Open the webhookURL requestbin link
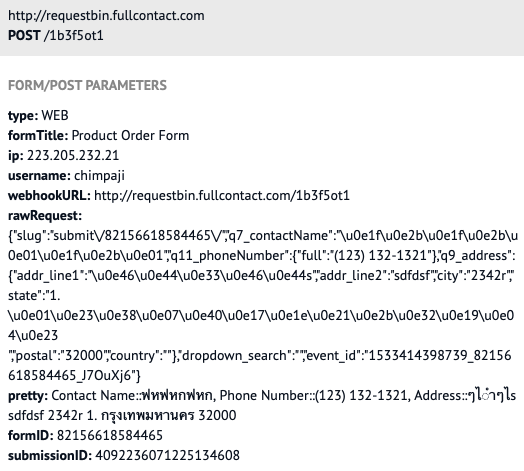The width and height of the screenshot is (524, 471). tap(222, 196)
